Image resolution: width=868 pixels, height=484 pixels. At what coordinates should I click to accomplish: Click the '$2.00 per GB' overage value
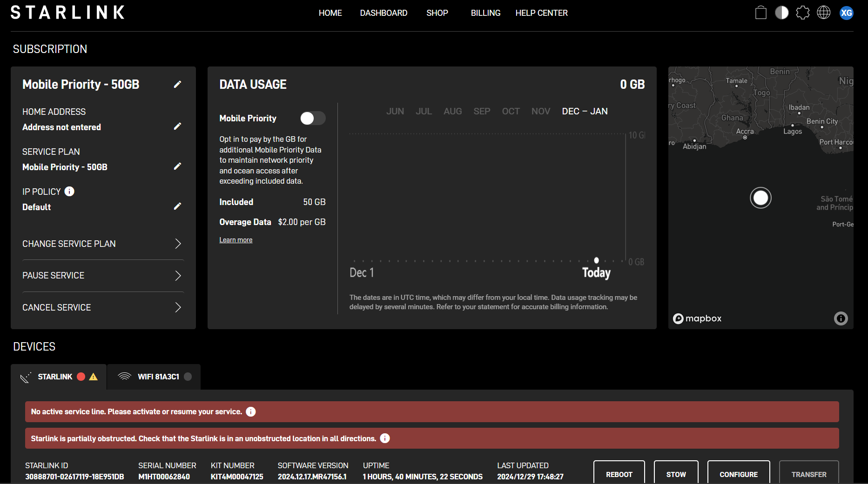(x=302, y=222)
